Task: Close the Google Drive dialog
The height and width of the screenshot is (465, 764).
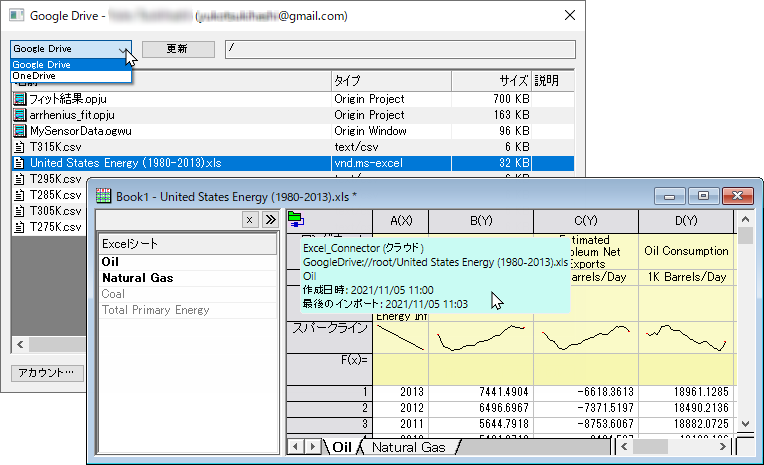Action: pos(570,16)
